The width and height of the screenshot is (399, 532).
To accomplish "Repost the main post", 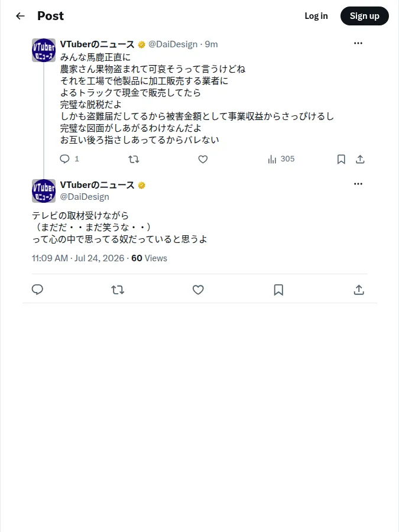I will tap(118, 290).
